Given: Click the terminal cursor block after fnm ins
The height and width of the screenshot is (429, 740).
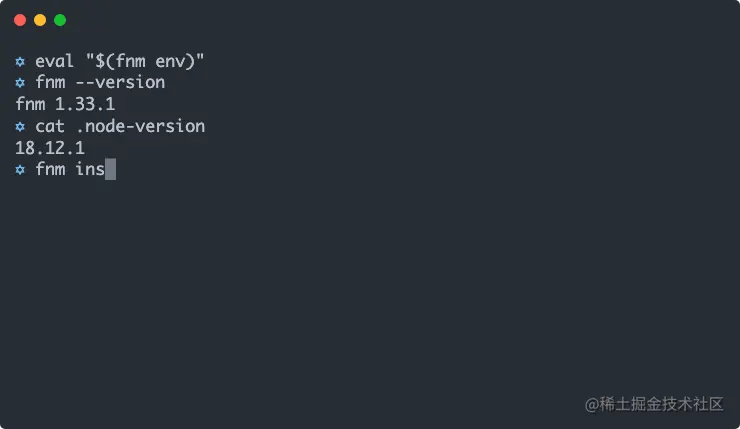Looking at the screenshot, I should (111, 170).
